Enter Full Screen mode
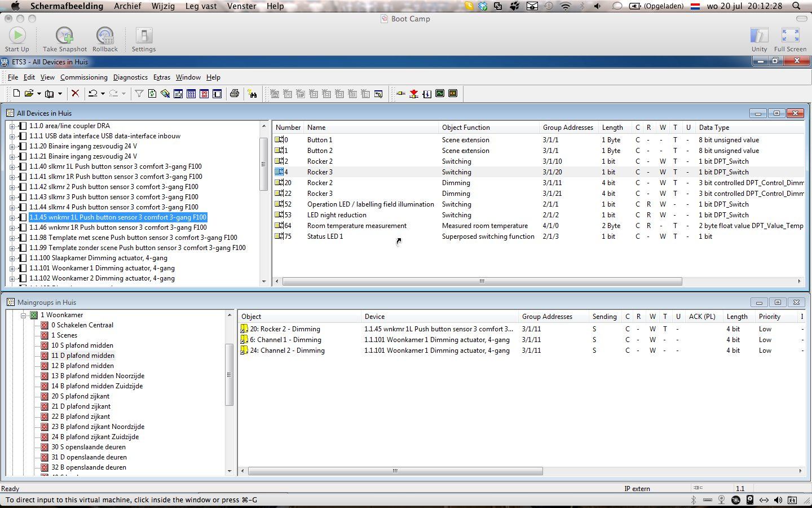The image size is (812, 508). pyautogui.click(x=789, y=39)
